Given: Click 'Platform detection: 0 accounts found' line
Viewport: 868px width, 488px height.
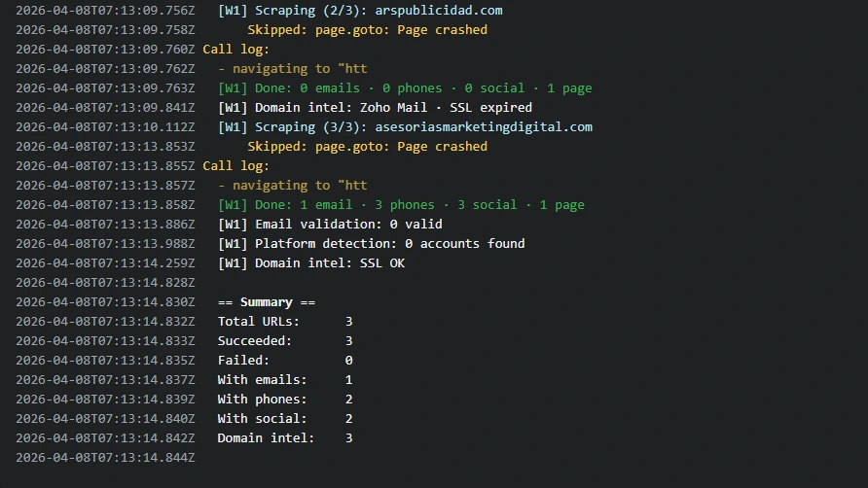Looking at the screenshot, I should click(371, 243).
